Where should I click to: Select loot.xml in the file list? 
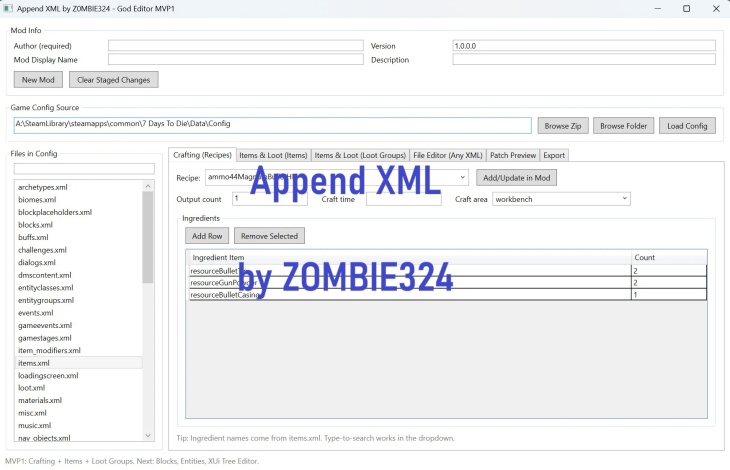[x=78, y=388]
